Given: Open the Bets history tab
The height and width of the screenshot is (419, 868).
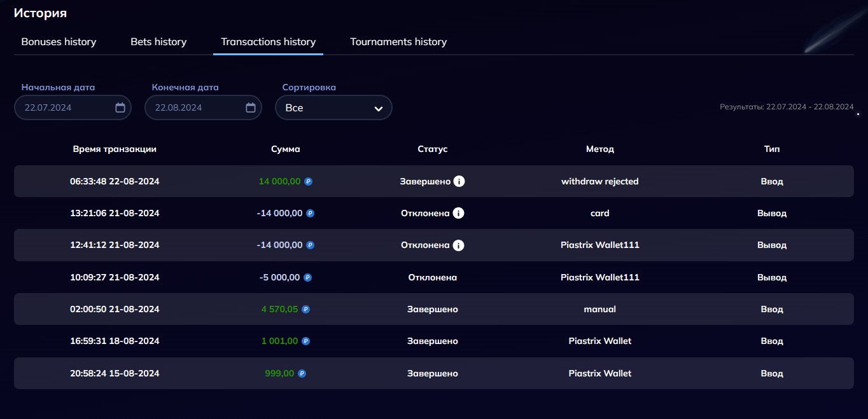Looking at the screenshot, I should 158,42.
